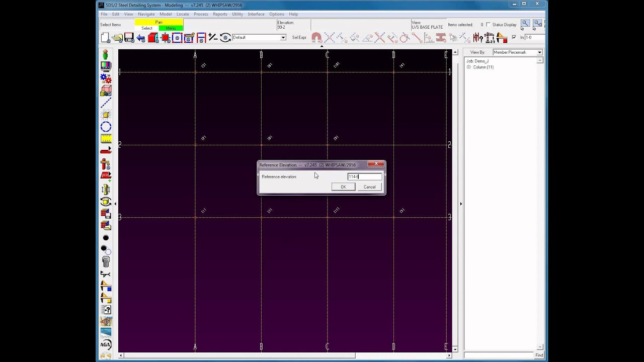The image size is (644, 362).
Task: Click the blue circle construction tool
Action: click(106, 127)
